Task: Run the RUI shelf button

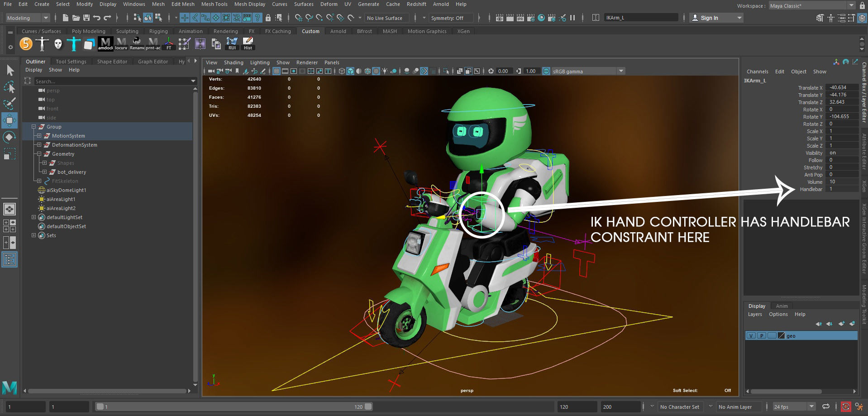Action: pyautogui.click(x=232, y=43)
